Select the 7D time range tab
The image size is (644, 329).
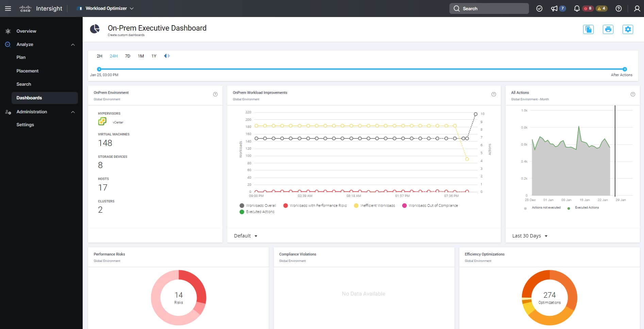128,56
